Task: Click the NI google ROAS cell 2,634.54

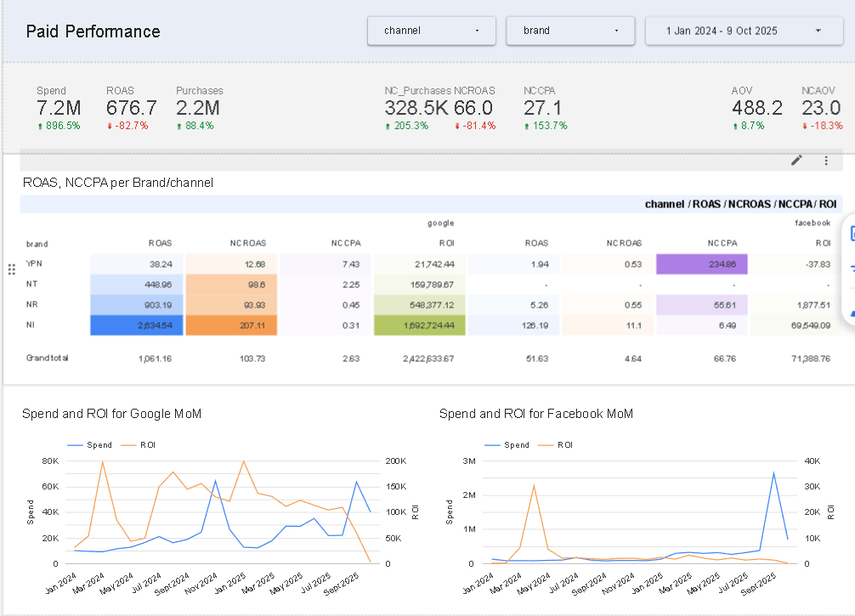Action: [x=136, y=325]
